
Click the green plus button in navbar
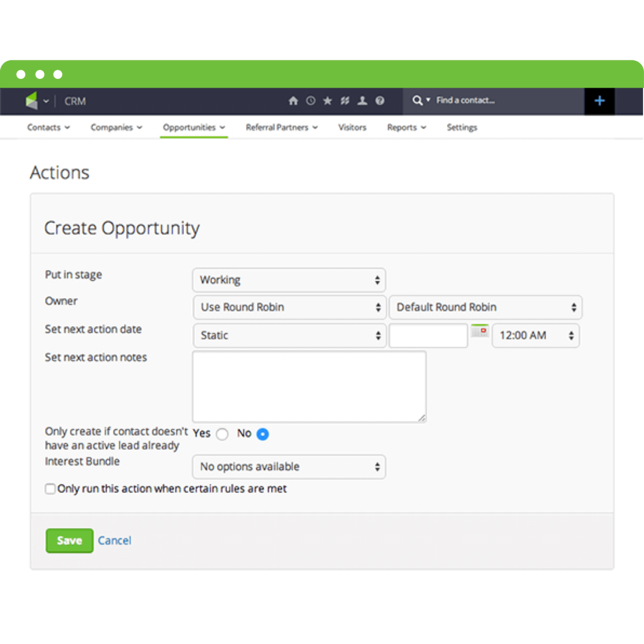coord(600,101)
